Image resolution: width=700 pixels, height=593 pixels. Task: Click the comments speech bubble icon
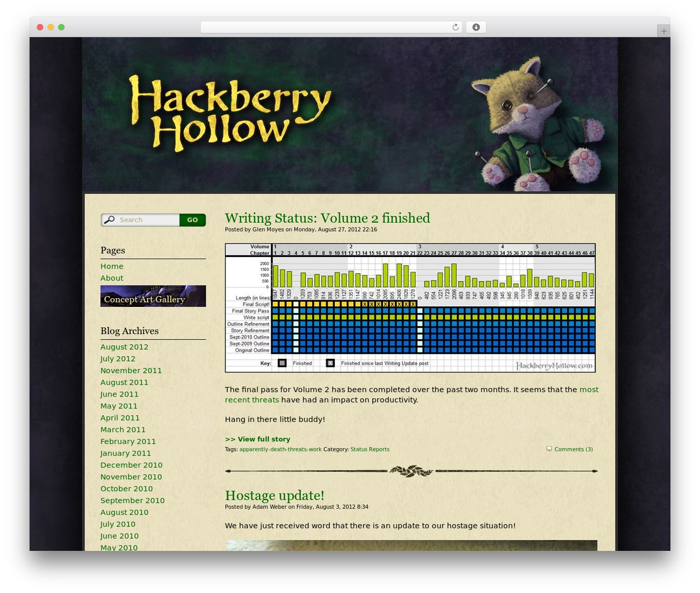tap(549, 449)
